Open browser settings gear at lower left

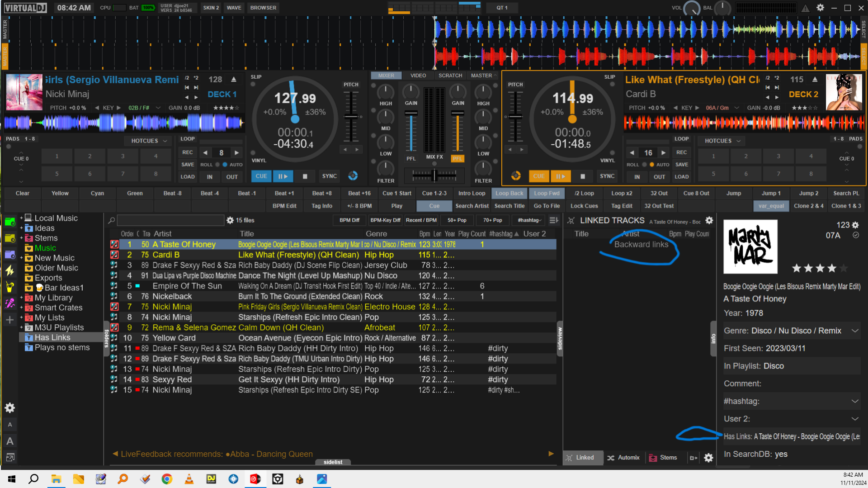(10, 408)
